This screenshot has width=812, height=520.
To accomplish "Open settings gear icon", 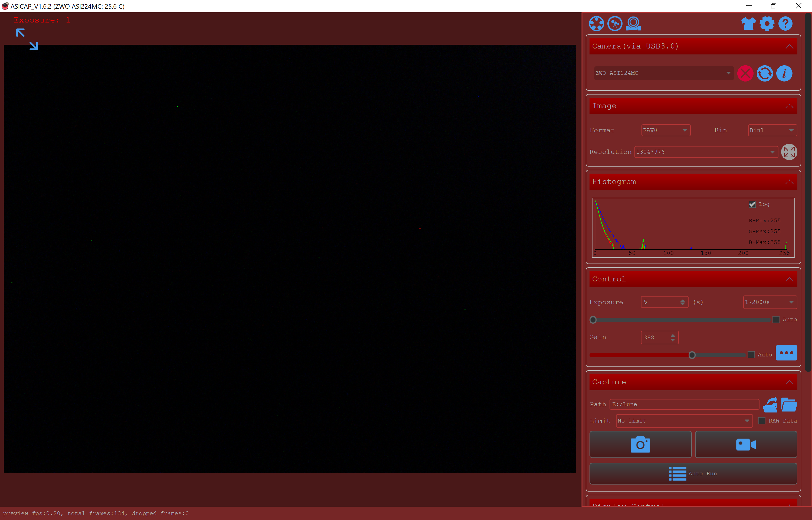I will [767, 24].
